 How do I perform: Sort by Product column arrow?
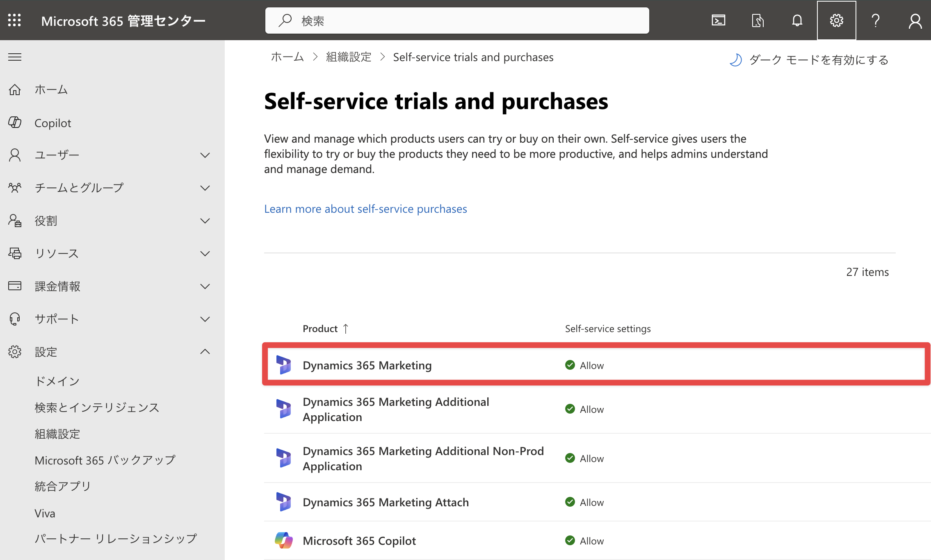pyautogui.click(x=346, y=329)
